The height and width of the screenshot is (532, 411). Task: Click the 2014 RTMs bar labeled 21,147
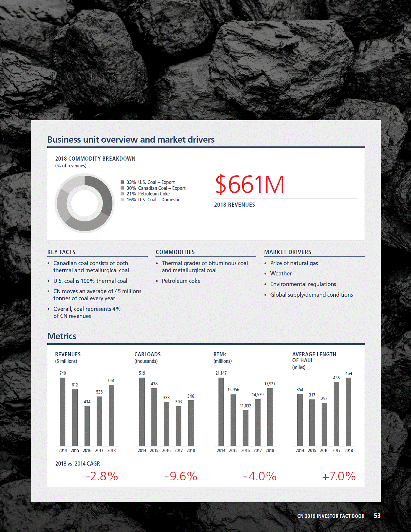221,412
